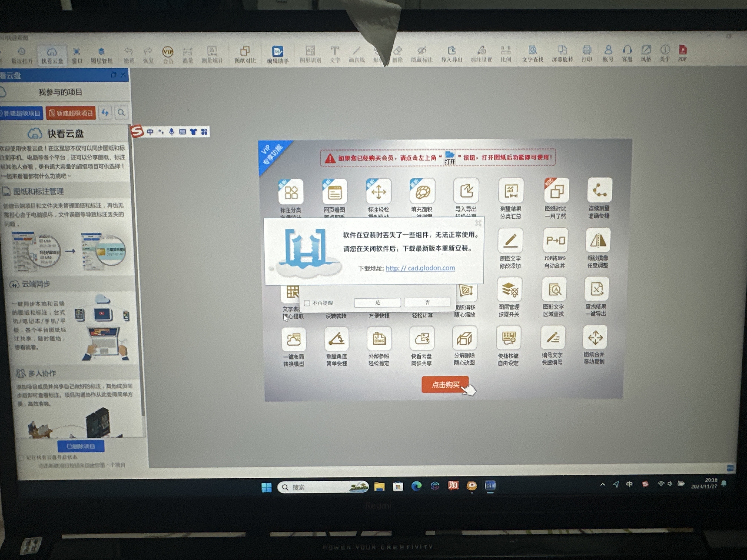Image resolution: width=747 pixels, height=560 pixels.
Task: Click the 文字查找 toolbar icon
Action: [533, 54]
